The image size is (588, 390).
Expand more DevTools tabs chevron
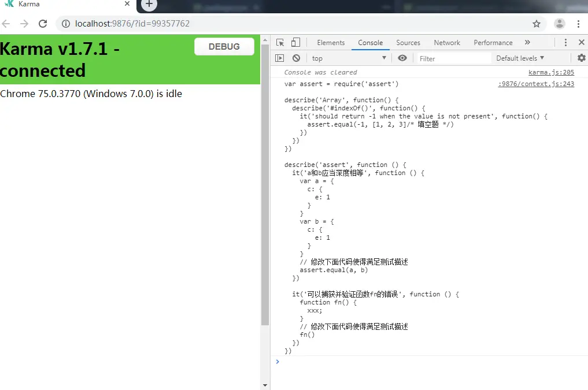click(527, 42)
